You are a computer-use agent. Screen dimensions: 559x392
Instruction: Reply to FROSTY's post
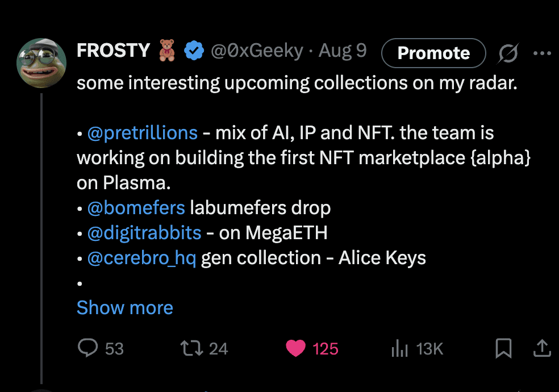[x=87, y=349]
